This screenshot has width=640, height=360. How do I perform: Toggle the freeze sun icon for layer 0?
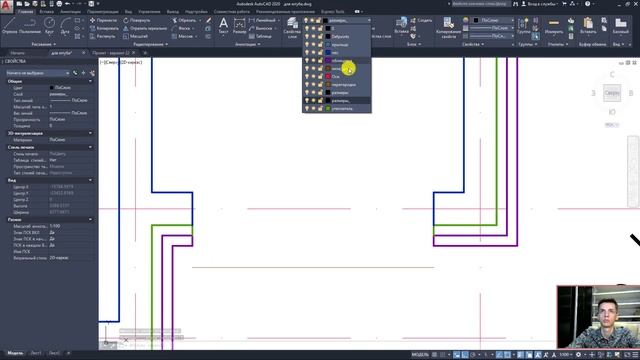[313, 29]
